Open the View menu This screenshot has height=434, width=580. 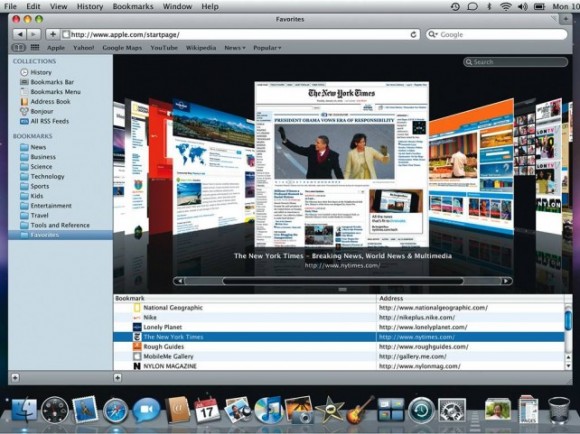(58, 6)
